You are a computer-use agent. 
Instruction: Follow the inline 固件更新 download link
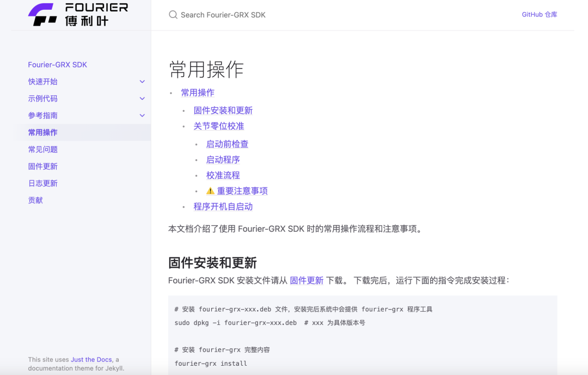[x=307, y=280]
